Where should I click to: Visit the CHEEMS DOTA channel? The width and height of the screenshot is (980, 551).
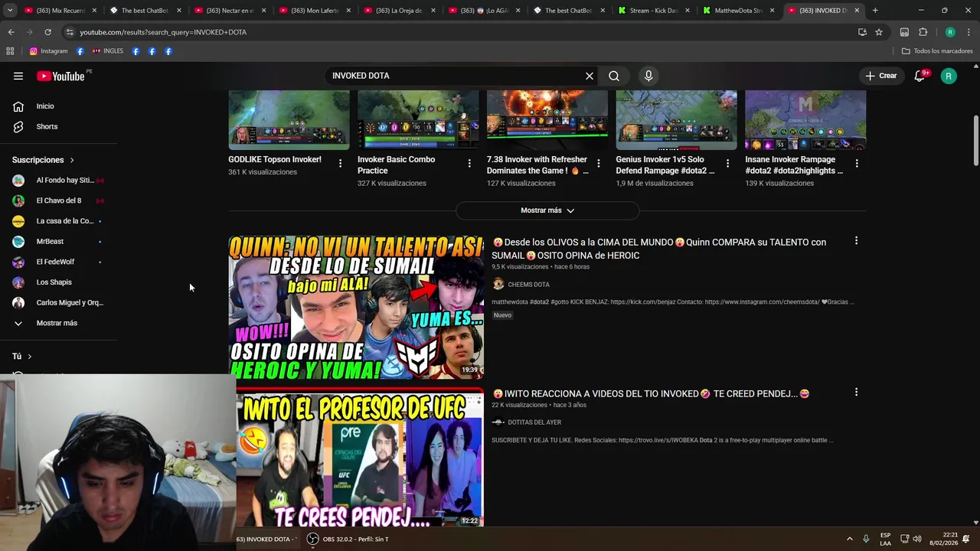coord(528,285)
